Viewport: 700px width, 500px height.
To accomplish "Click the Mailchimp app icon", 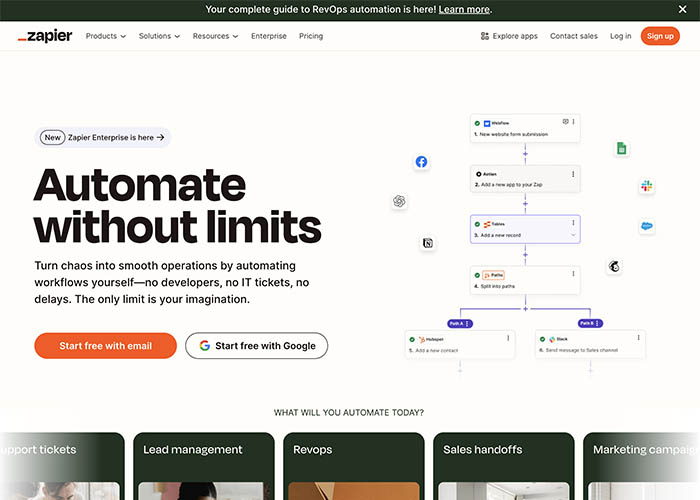I will [614, 267].
